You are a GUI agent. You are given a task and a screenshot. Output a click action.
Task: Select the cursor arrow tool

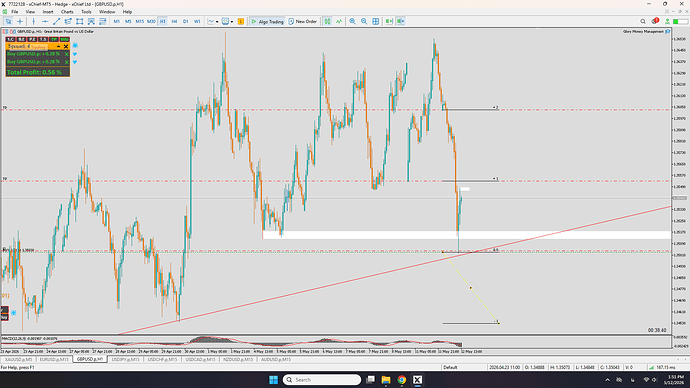[x=8, y=21]
